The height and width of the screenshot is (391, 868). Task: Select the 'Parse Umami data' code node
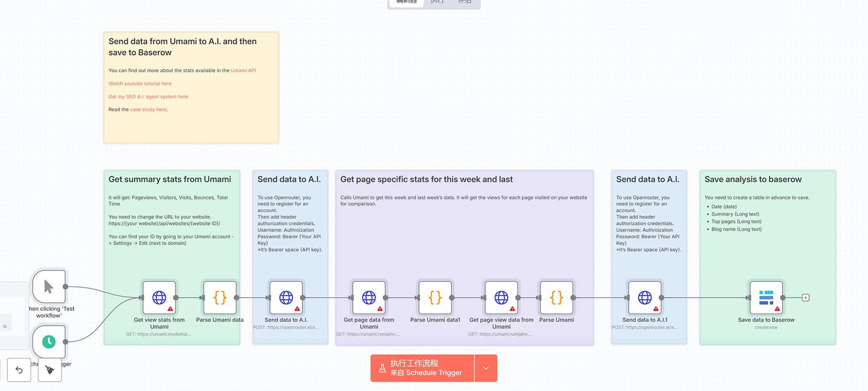coord(220,297)
